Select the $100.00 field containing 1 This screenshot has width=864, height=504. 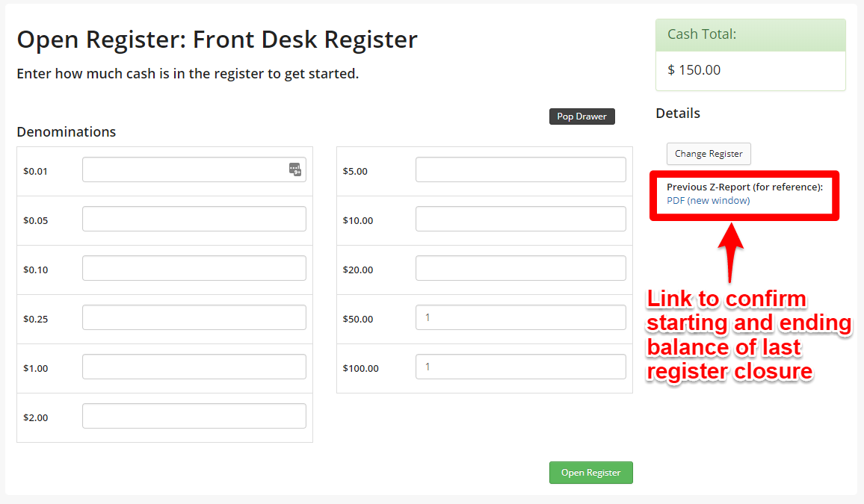coord(520,366)
